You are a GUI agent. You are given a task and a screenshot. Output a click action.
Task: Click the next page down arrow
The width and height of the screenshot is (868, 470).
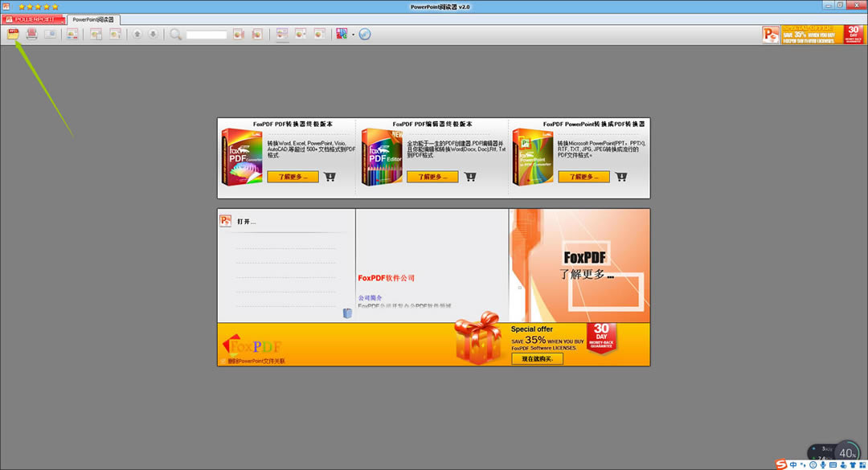153,34
